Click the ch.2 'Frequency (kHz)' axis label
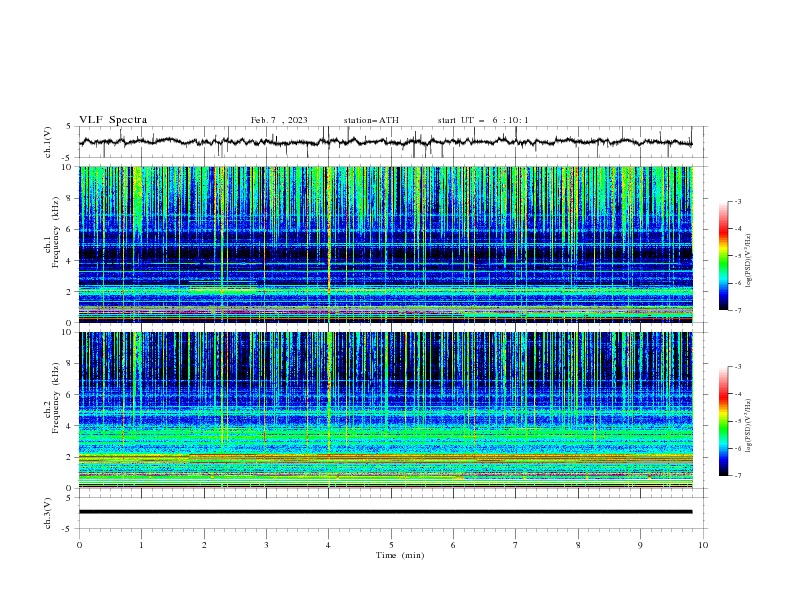The width and height of the screenshot is (792, 612). coord(54,398)
